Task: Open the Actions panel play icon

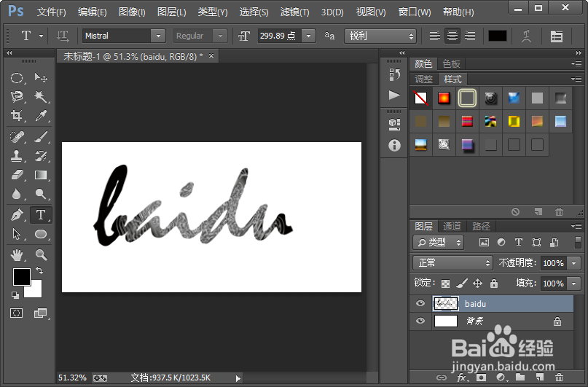Action: point(394,95)
